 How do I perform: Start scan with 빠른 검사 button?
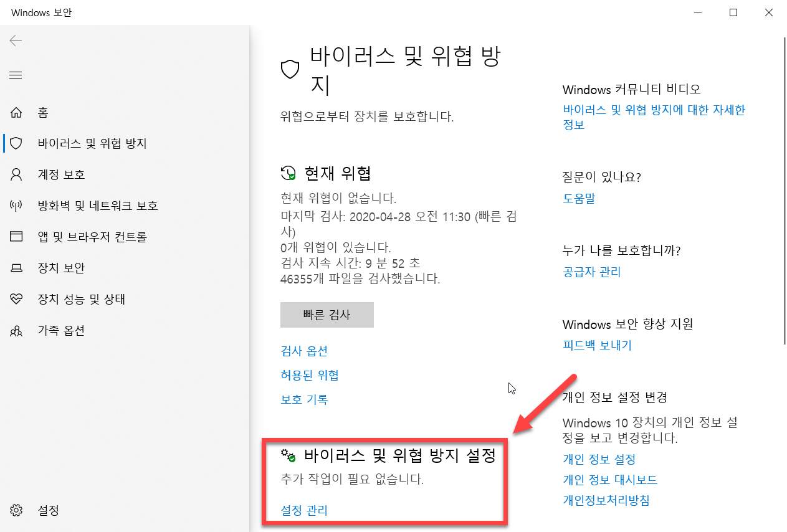[x=327, y=315]
